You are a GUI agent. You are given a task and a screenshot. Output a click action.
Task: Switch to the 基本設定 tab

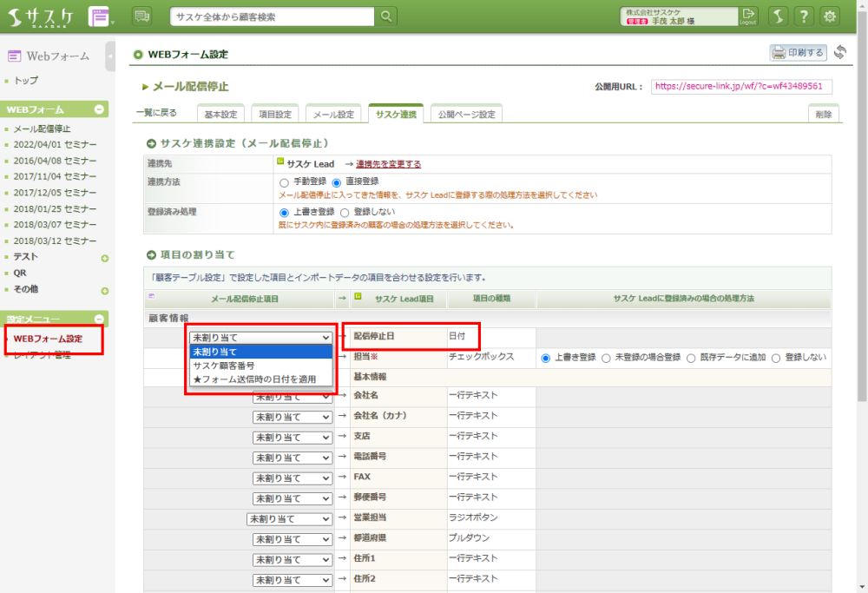click(x=220, y=115)
